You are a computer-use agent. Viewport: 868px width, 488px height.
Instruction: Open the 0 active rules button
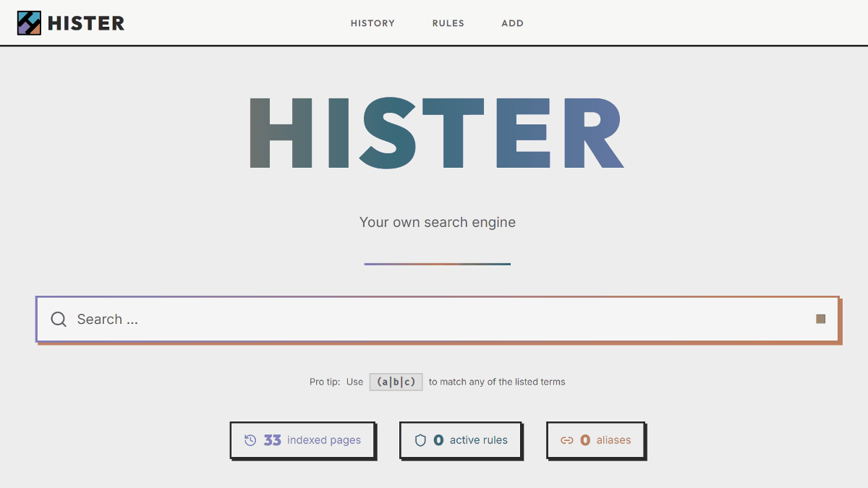[461, 440]
